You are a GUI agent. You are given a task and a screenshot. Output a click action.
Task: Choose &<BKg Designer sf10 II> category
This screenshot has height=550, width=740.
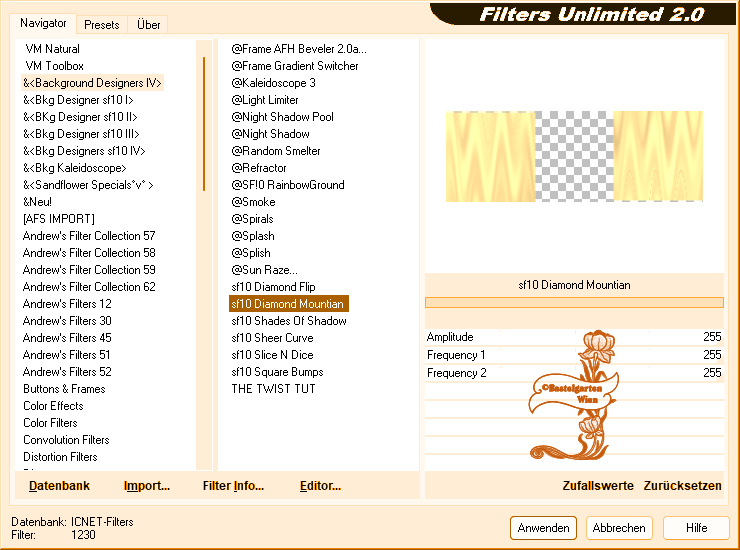click(x=80, y=117)
